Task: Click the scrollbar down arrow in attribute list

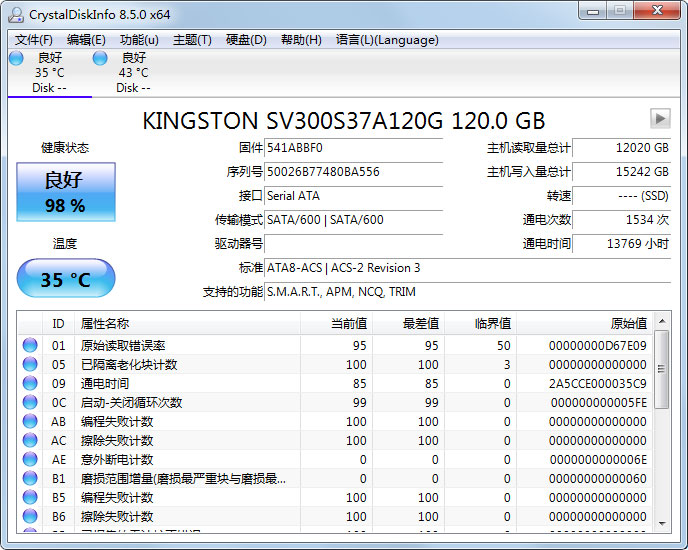Action: pos(662,524)
